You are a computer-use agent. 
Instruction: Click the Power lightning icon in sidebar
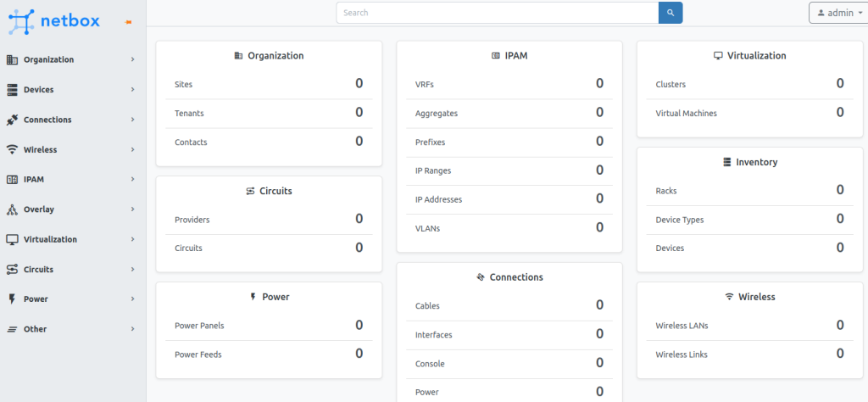(12, 299)
